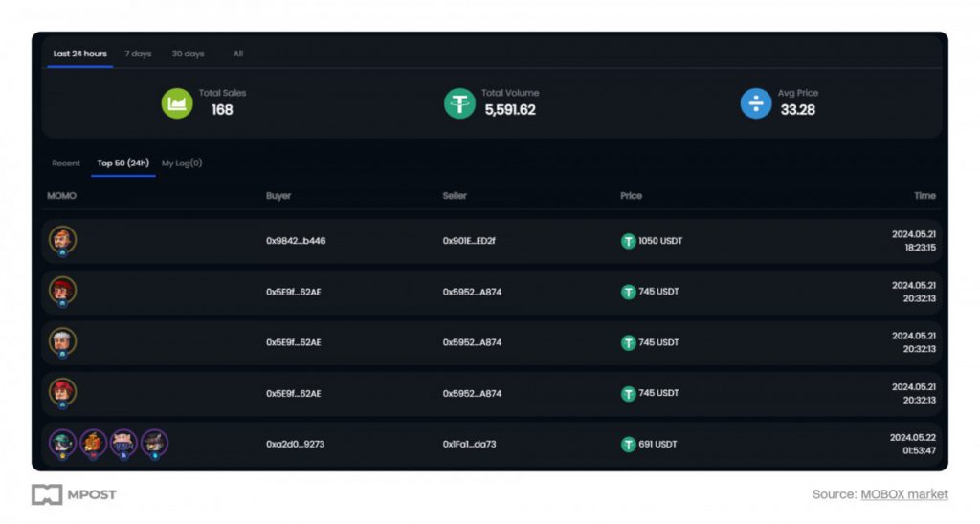Viewport: 980px width, 524px height.
Task: Select the Top 50 (24h) tab
Action: click(123, 163)
